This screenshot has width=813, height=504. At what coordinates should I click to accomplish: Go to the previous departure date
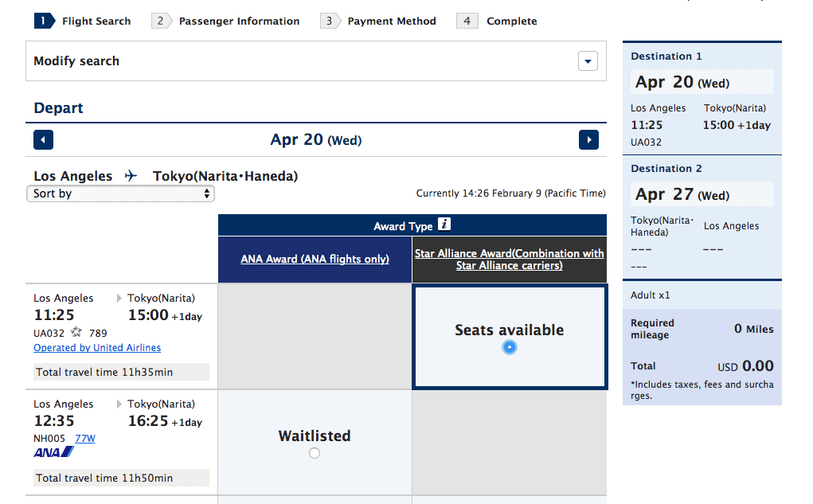tap(43, 139)
